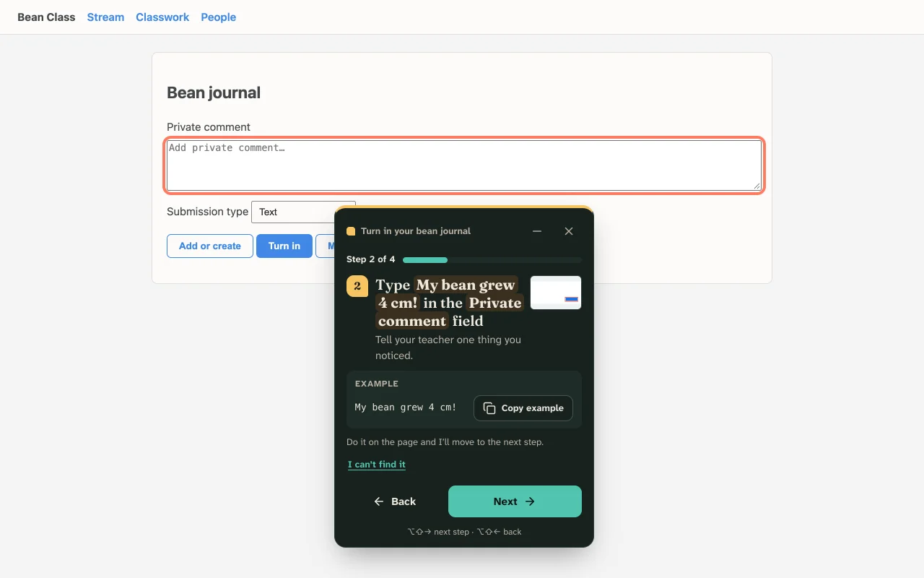This screenshot has width=924, height=578.
Task: Hit the Turn in button
Action: click(284, 246)
